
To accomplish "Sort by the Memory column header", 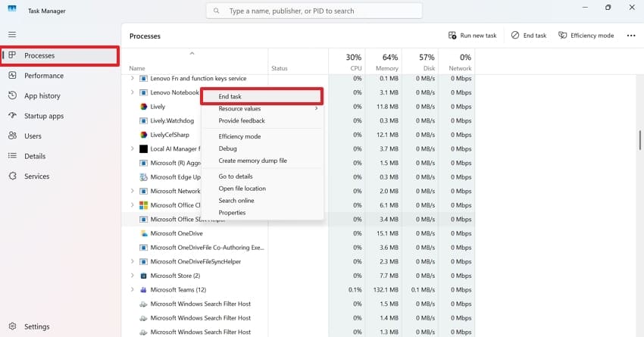I will pos(383,61).
